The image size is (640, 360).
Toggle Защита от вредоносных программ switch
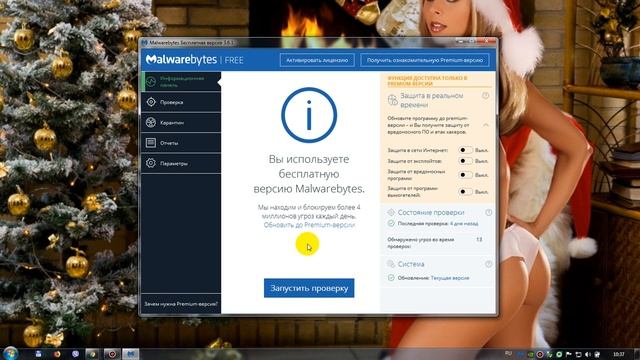click(465, 175)
